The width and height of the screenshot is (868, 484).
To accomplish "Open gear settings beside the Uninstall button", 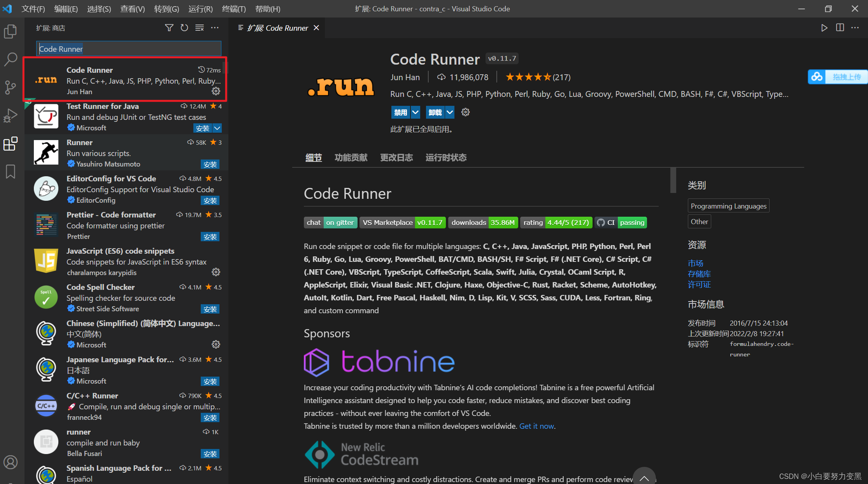I will [x=465, y=112].
